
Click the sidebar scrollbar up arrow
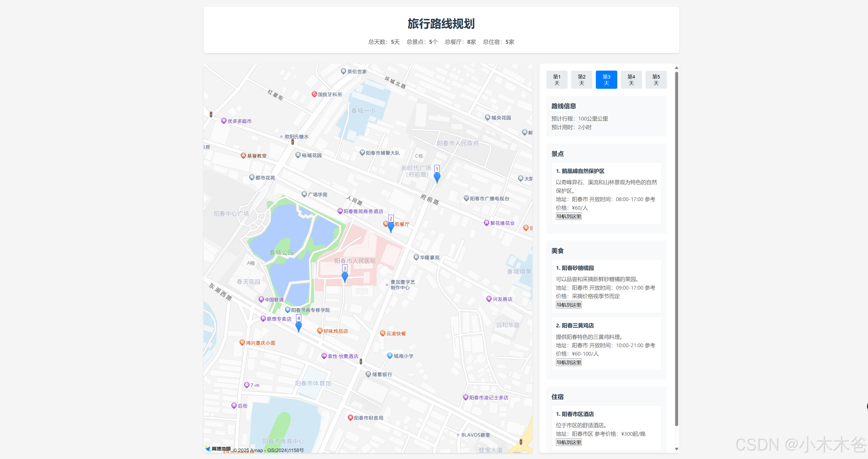point(676,68)
